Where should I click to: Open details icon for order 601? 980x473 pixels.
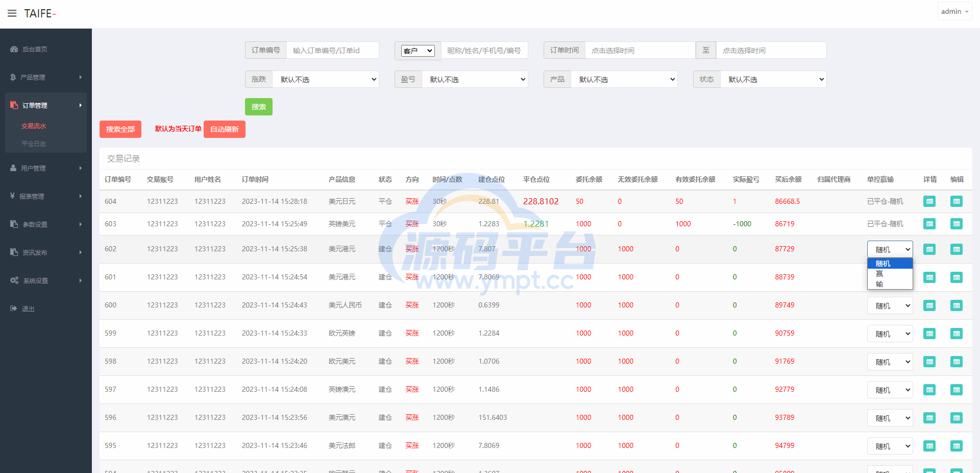929,277
